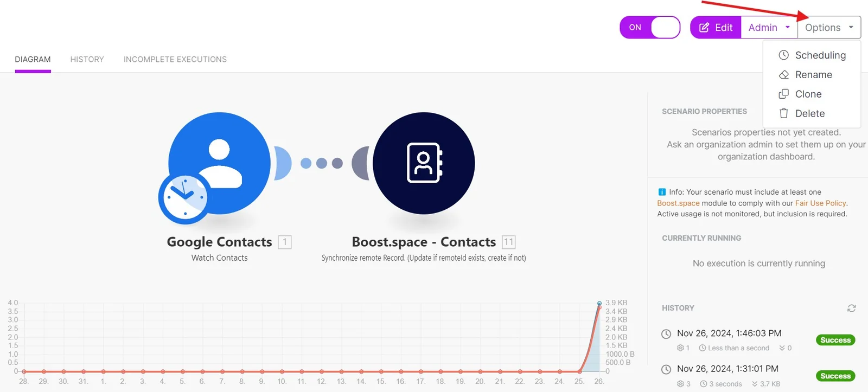
Task: Open the History tab
Action: [x=87, y=60]
